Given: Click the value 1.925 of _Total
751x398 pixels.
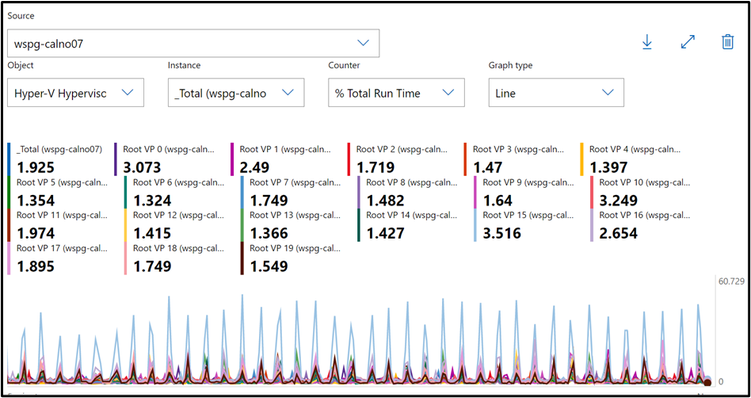Looking at the screenshot, I should point(35,167).
